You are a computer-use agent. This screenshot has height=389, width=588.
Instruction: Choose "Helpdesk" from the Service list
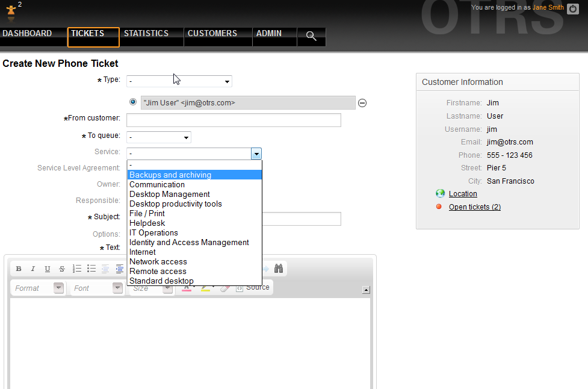[x=147, y=223]
